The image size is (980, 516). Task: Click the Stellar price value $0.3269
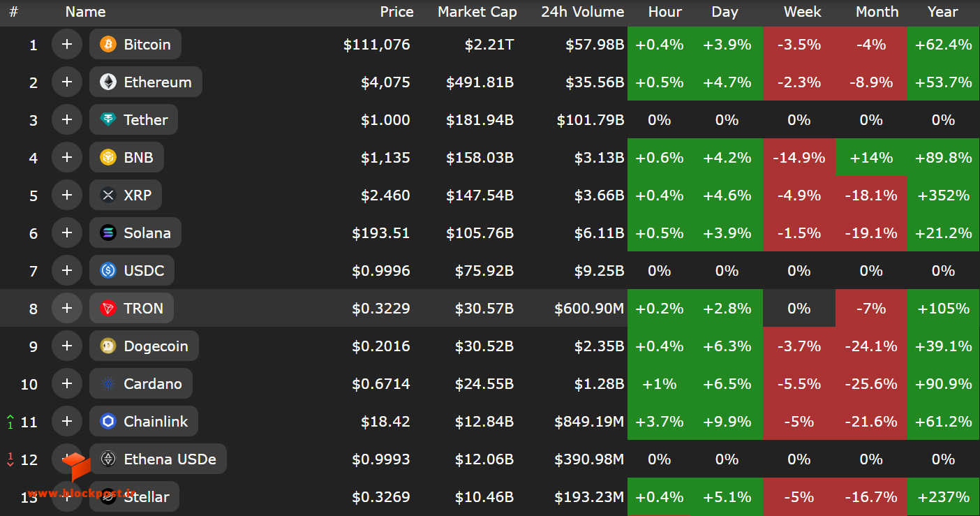(x=381, y=497)
